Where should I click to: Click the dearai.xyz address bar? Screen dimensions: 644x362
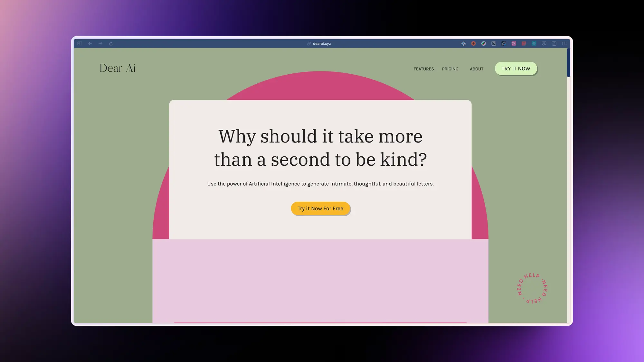click(319, 43)
